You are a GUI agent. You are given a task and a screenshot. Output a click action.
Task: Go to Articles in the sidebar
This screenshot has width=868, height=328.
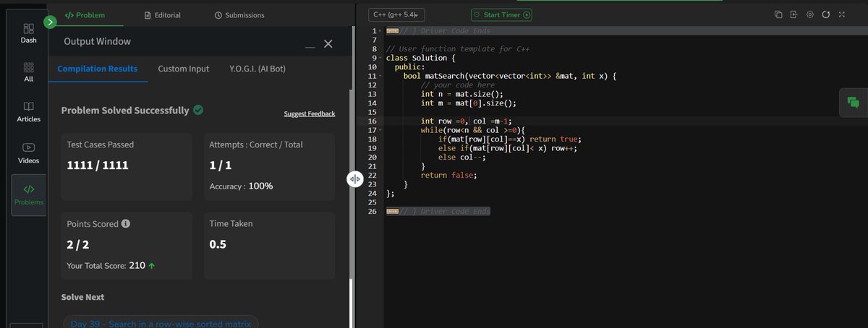pos(29,111)
